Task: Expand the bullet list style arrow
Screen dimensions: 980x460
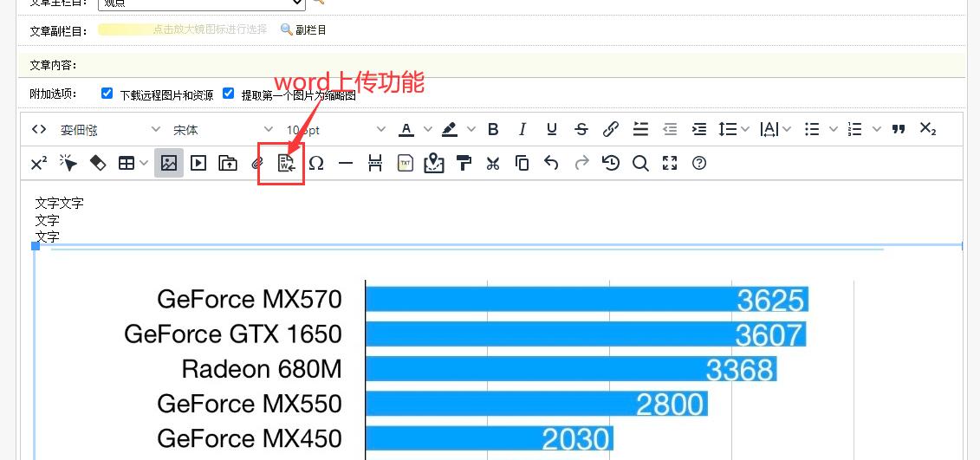Action: pyautogui.click(x=833, y=129)
